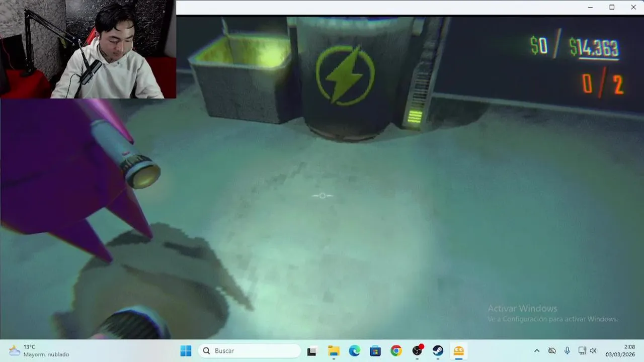
Task: Click the crosshair in the game view
Action: [x=322, y=196]
